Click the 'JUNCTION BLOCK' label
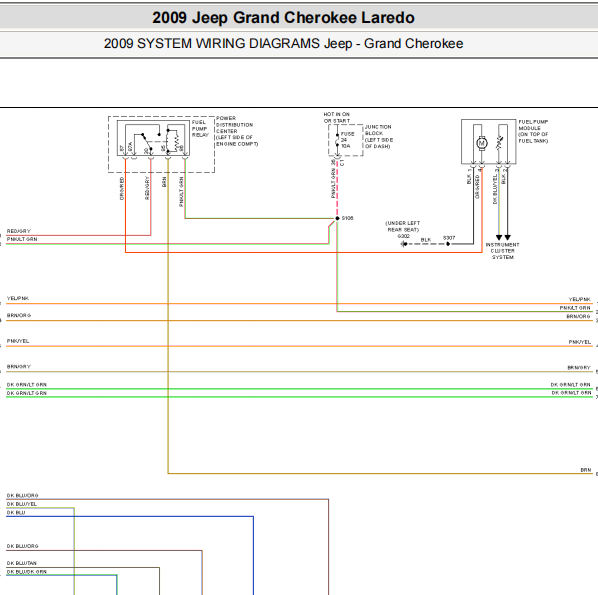This screenshot has width=598, height=595. pos(378,130)
